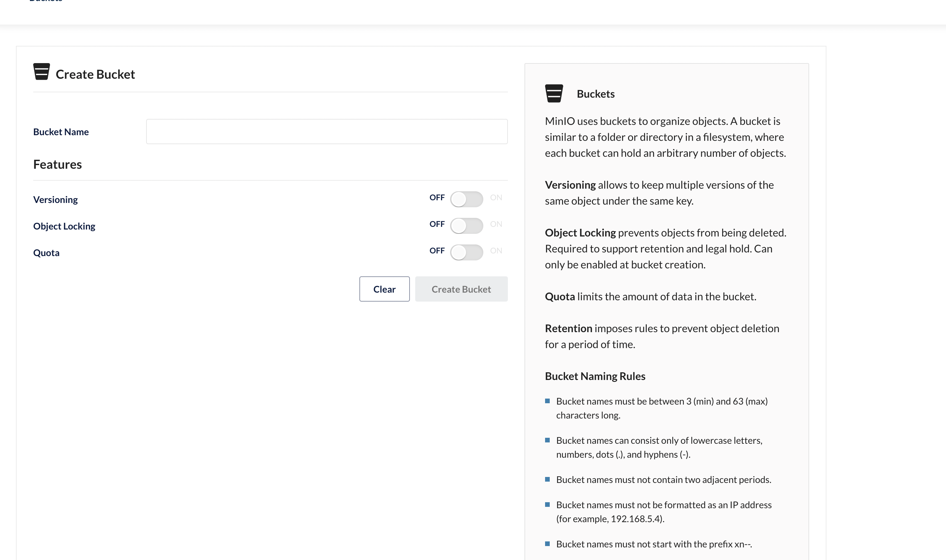Viewport: 946px width, 560px height.
Task: Click the Features section heading
Action: coord(57,164)
